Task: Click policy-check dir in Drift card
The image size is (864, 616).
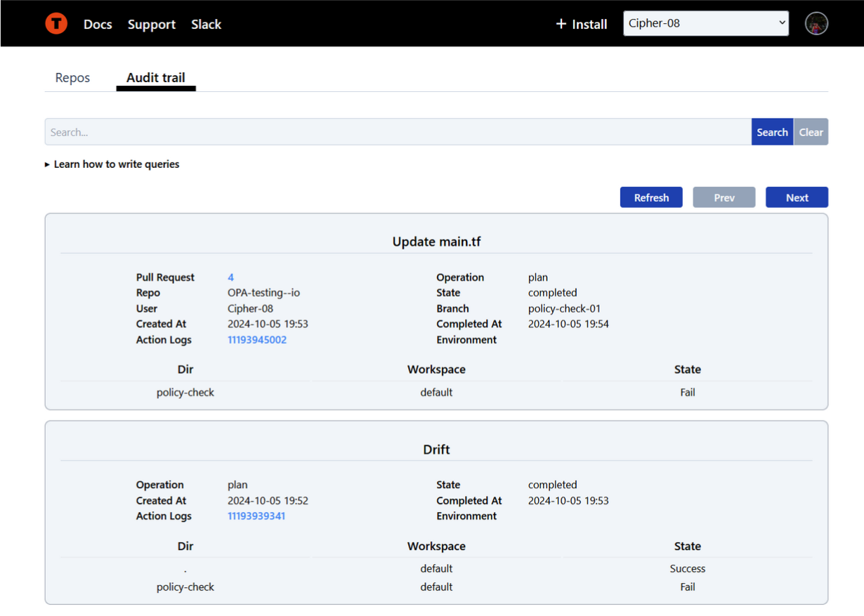Action: click(x=185, y=587)
